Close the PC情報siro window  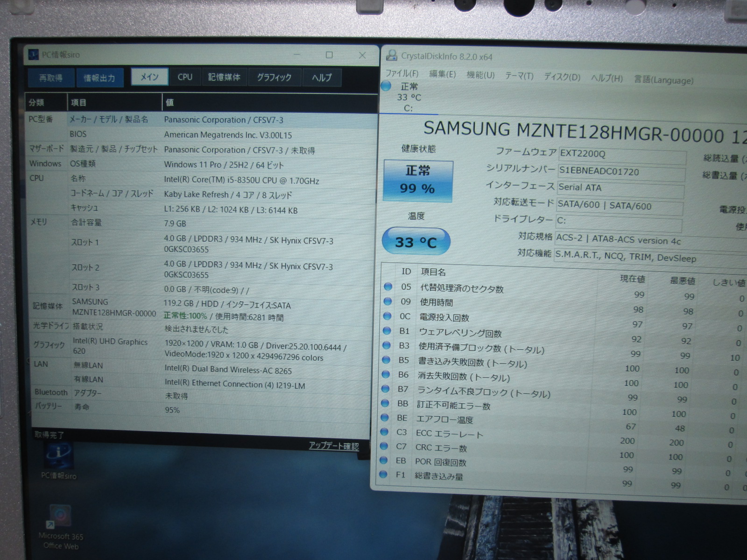tap(362, 55)
